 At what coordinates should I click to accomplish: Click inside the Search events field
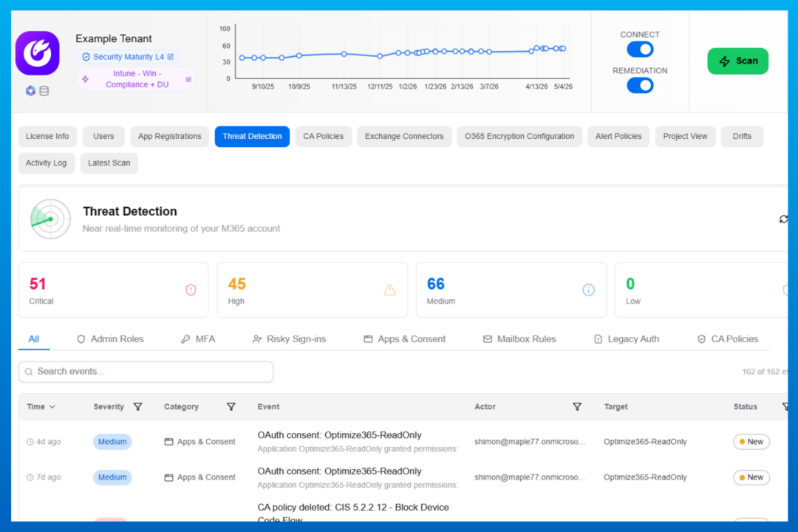point(146,372)
